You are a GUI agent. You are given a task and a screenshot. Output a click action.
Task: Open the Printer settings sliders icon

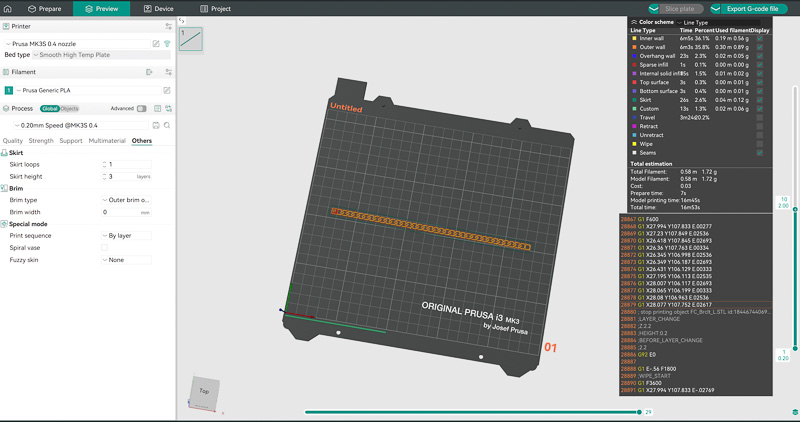click(x=168, y=27)
